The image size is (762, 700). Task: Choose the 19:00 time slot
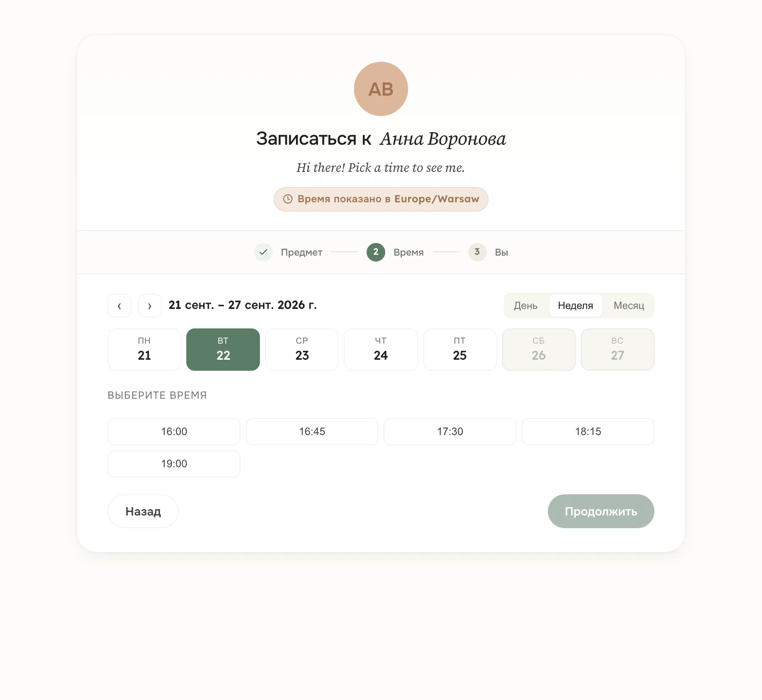(x=174, y=464)
